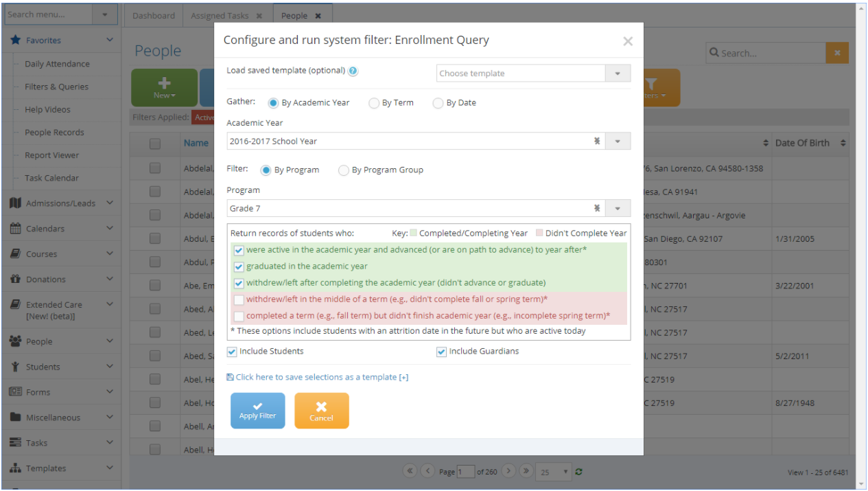This screenshot has height=491, width=868.
Task: Clear the Program field with the X icon
Action: click(x=597, y=208)
